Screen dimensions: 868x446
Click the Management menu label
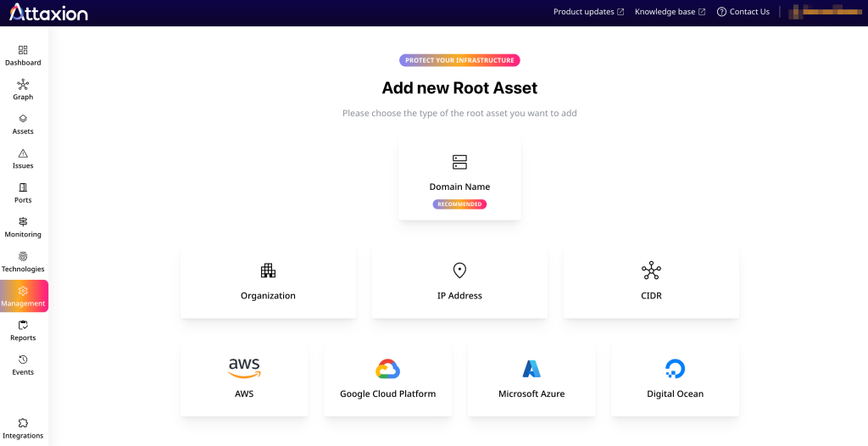(23, 304)
